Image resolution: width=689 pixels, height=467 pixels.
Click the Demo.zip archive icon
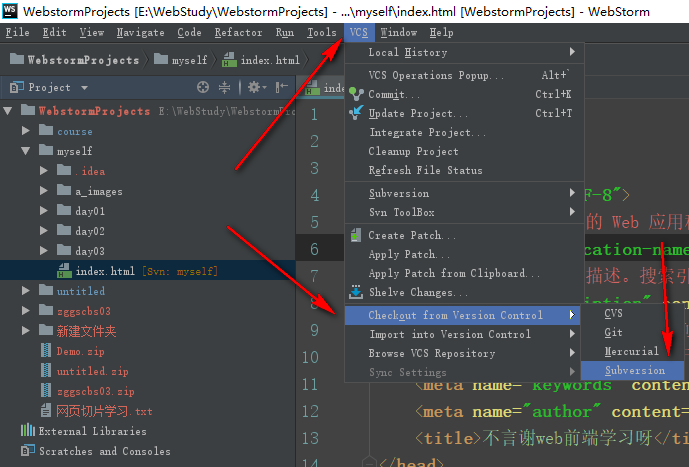pyautogui.click(x=46, y=351)
